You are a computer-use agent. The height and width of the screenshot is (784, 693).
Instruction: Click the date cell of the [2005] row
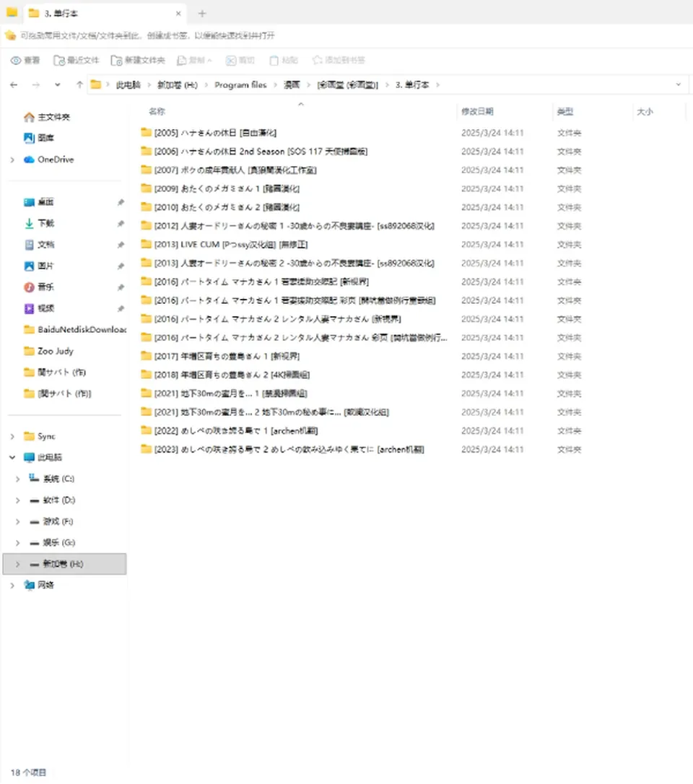(x=492, y=133)
